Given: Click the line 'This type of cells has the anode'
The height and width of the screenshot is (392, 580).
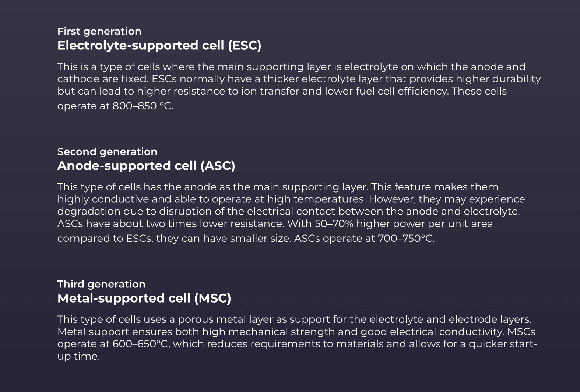Looking at the screenshot, I should pos(278,187).
